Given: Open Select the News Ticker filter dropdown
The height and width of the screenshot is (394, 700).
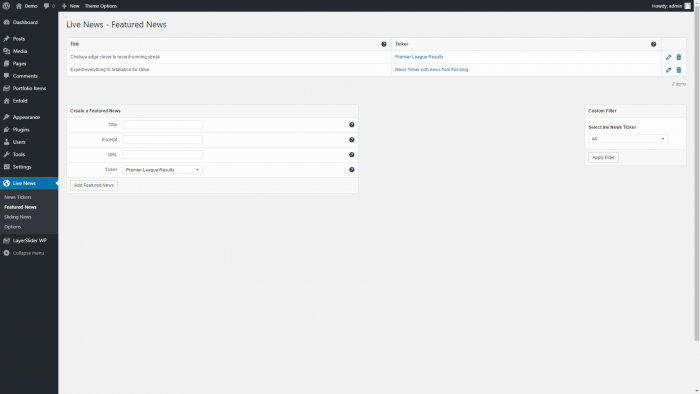Looking at the screenshot, I should pos(628,139).
